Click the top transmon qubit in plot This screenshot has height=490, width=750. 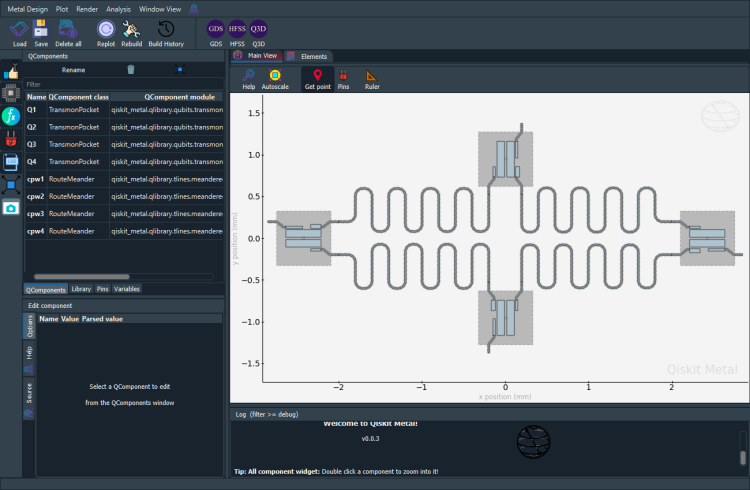505,159
